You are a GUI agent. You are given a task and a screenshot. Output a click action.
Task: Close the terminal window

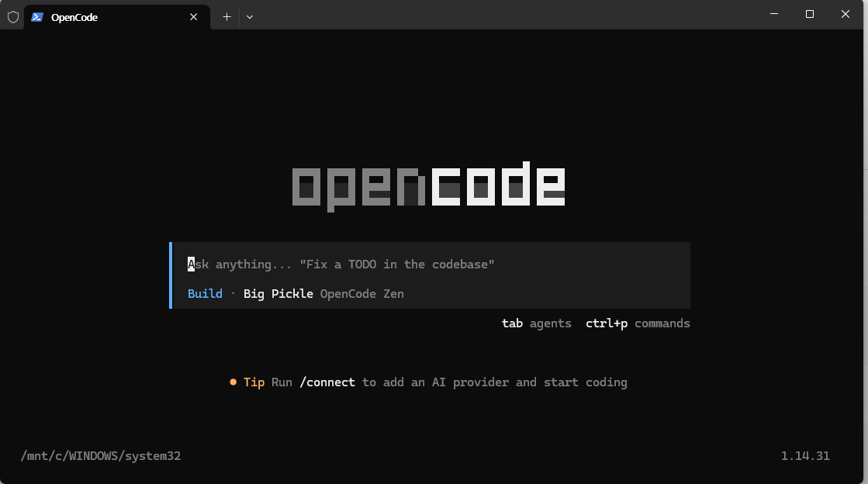[846, 15]
